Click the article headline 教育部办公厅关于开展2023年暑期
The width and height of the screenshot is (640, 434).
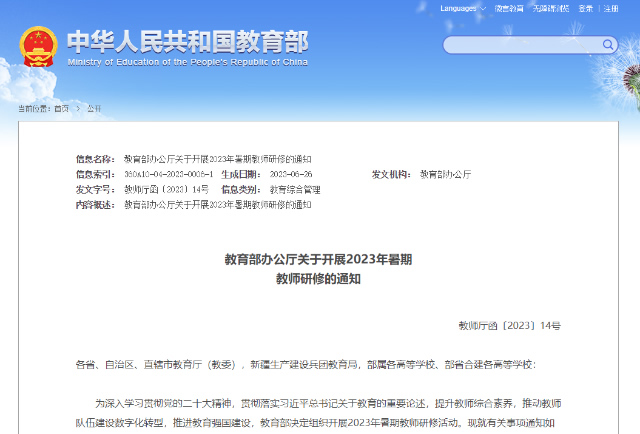coord(318,259)
